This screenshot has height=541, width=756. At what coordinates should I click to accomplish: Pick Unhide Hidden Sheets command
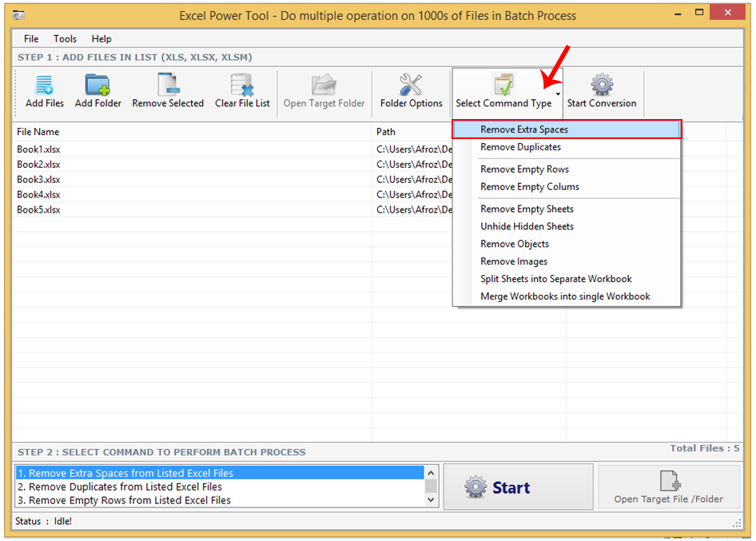click(x=567, y=226)
